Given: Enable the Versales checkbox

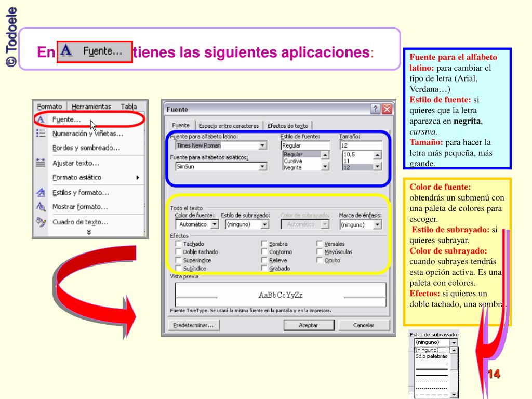Looking at the screenshot, I should 320,243.
